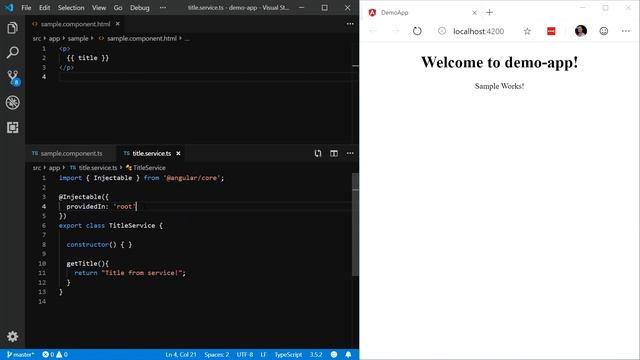Open the Search view in activity bar
Image resolution: width=640 pixels, height=360 pixels.
(12, 52)
